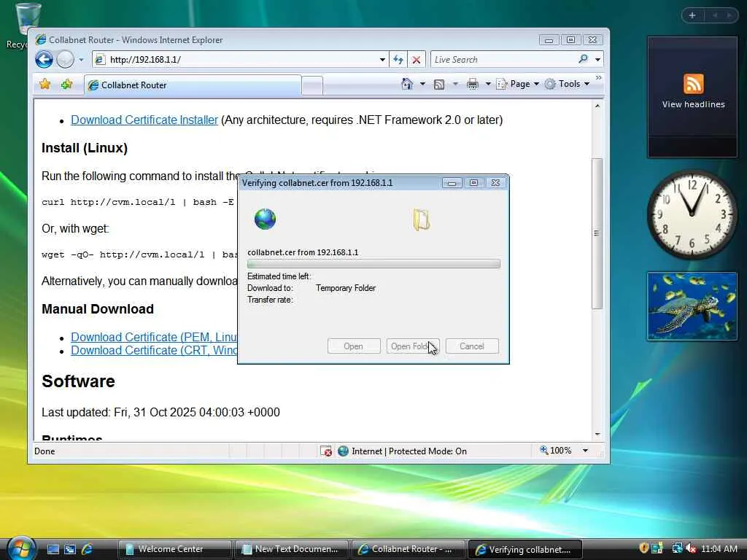Viewport: 747px width, 560px height.
Task: Expand the Home button dropdown arrow
Action: [x=422, y=85]
